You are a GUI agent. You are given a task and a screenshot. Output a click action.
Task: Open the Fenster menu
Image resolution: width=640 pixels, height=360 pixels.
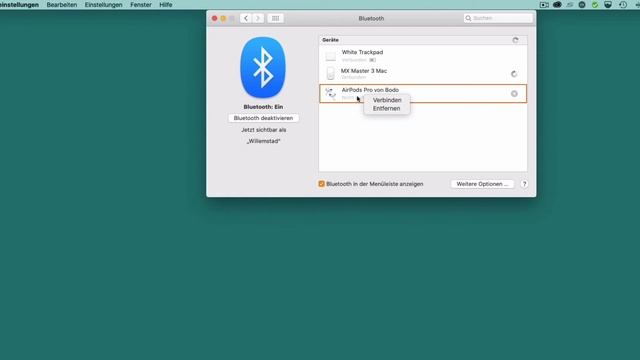tap(141, 5)
